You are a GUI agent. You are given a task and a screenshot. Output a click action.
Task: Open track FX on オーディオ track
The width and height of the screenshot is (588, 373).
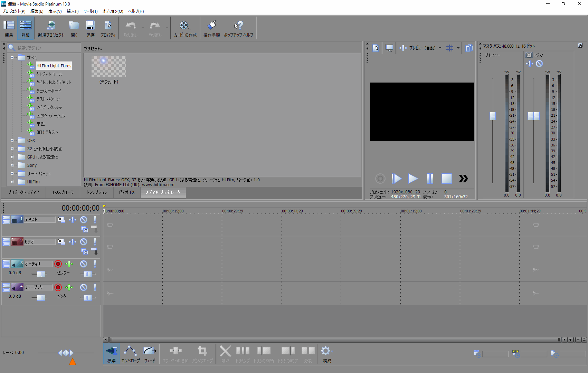(69, 264)
